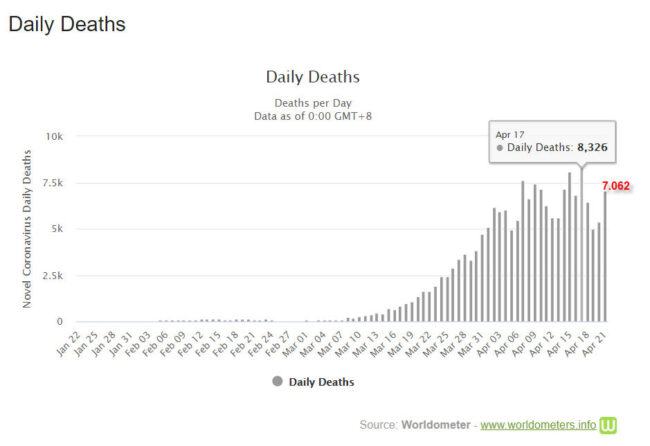Click the 7.5k y-axis label
This screenshot has height=446, width=650.
(x=51, y=182)
